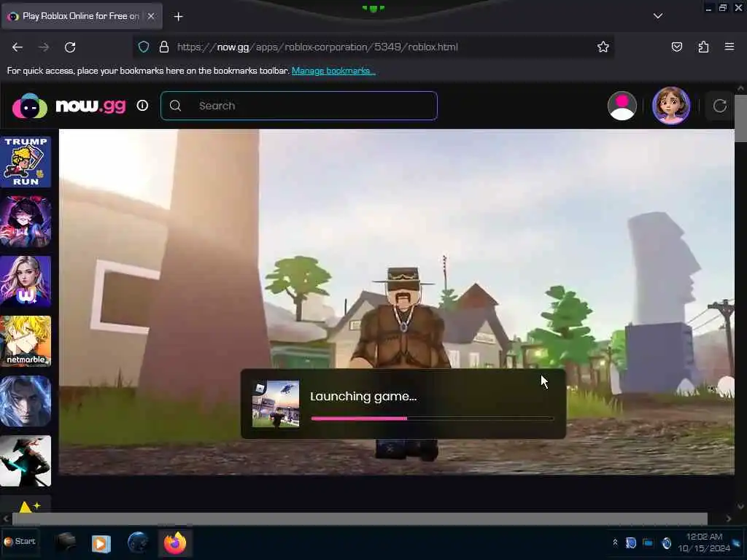Open the pink user profile icon
This screenshot has height=560, width=747.
(x=622, y=106)
